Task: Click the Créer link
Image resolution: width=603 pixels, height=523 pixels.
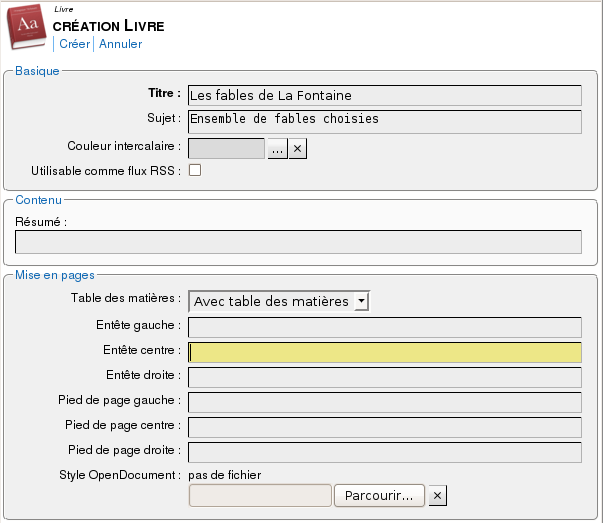Action: [75, 44]
